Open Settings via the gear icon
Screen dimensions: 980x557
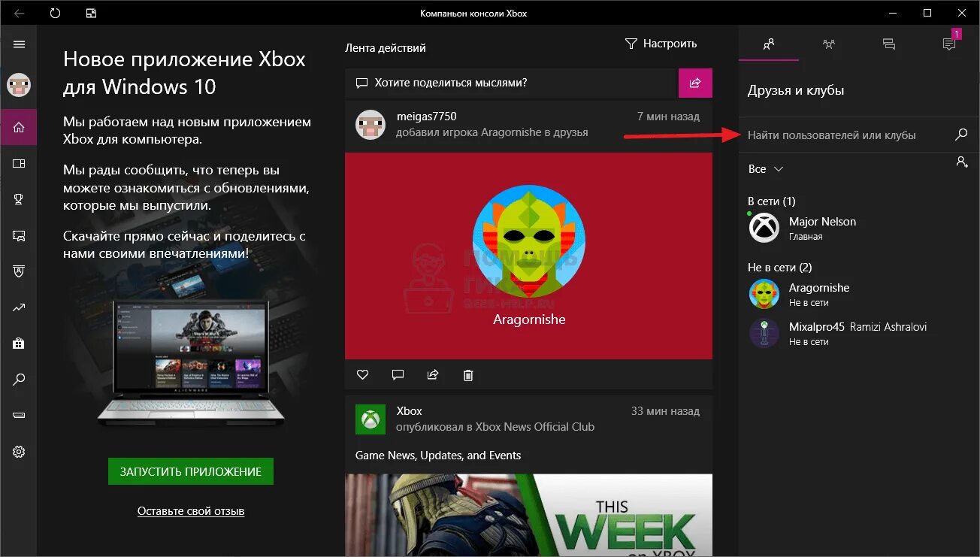[x=19, y=452]
